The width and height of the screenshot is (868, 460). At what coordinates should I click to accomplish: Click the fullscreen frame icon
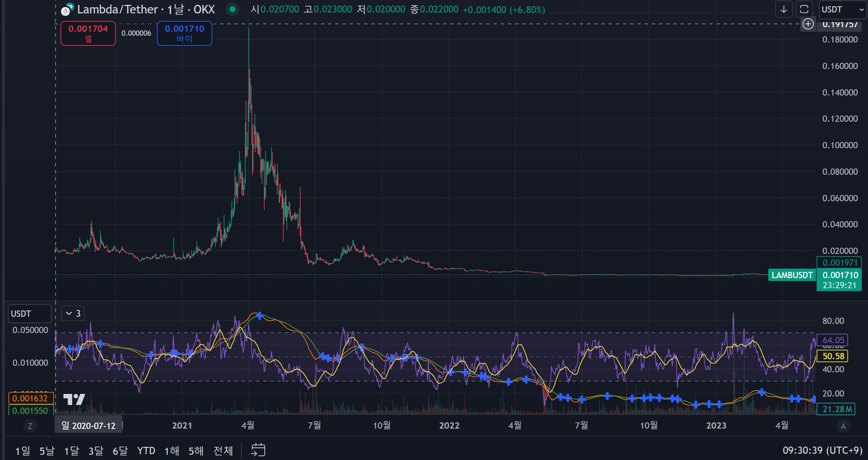point(804,9)
